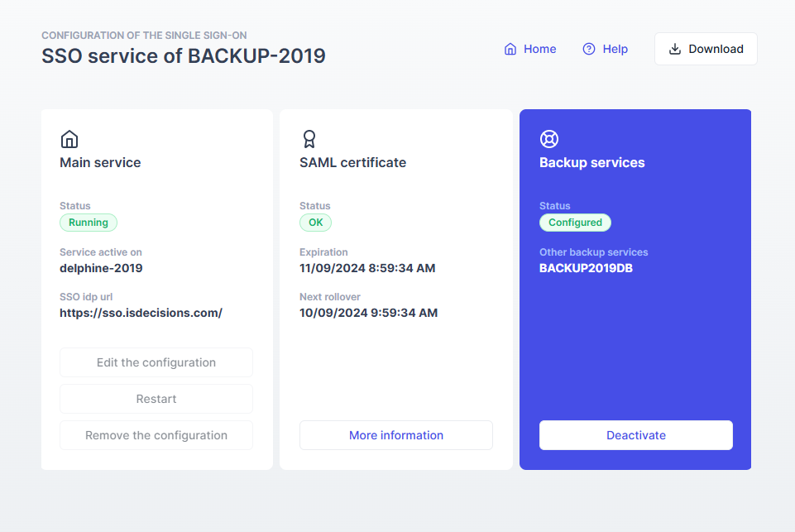
Task: Deactivate the backup services
Action: click(x=636, y=435)
